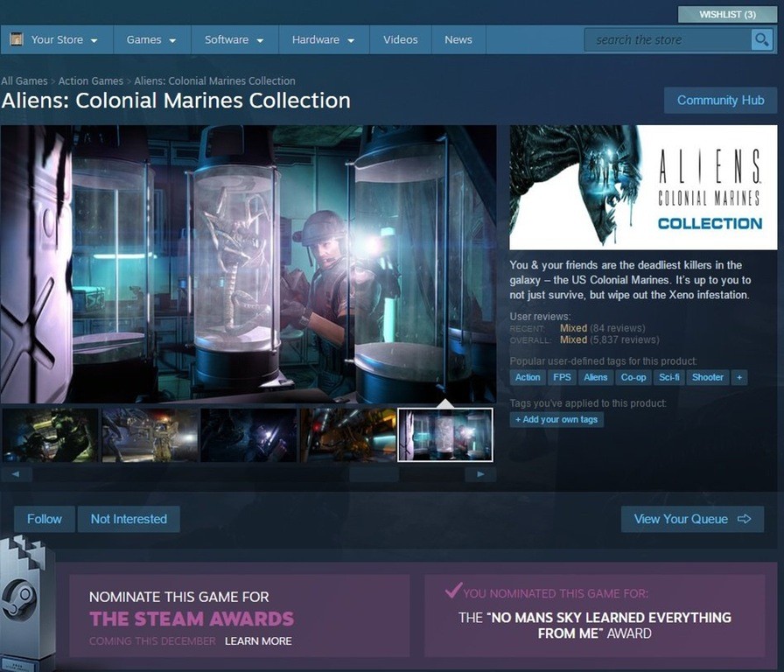Mark the game as Not Interested
This screenshot has width=784, height=672.
129,519
